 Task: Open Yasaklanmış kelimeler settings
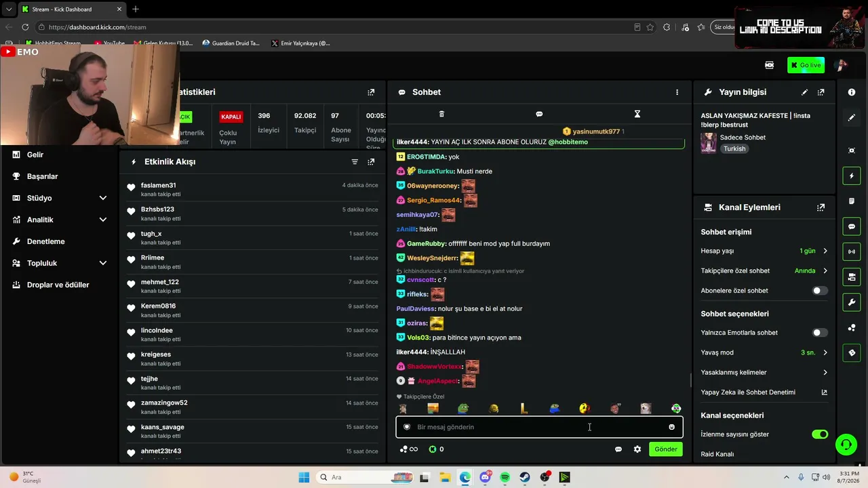pyautogui.click(x=764, y=372)
